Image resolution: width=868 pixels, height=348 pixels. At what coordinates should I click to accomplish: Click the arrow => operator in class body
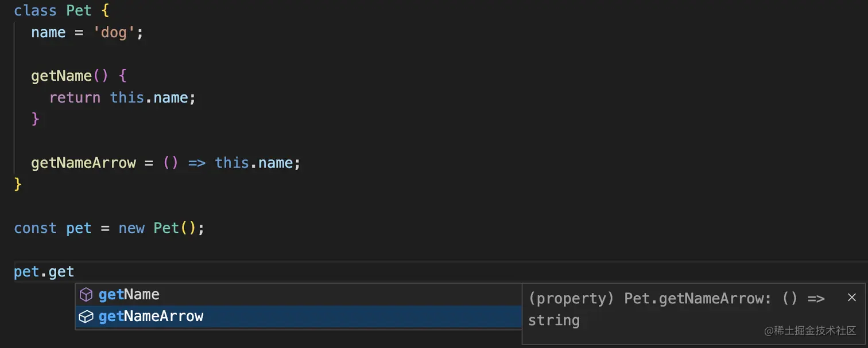coord(197,163)
